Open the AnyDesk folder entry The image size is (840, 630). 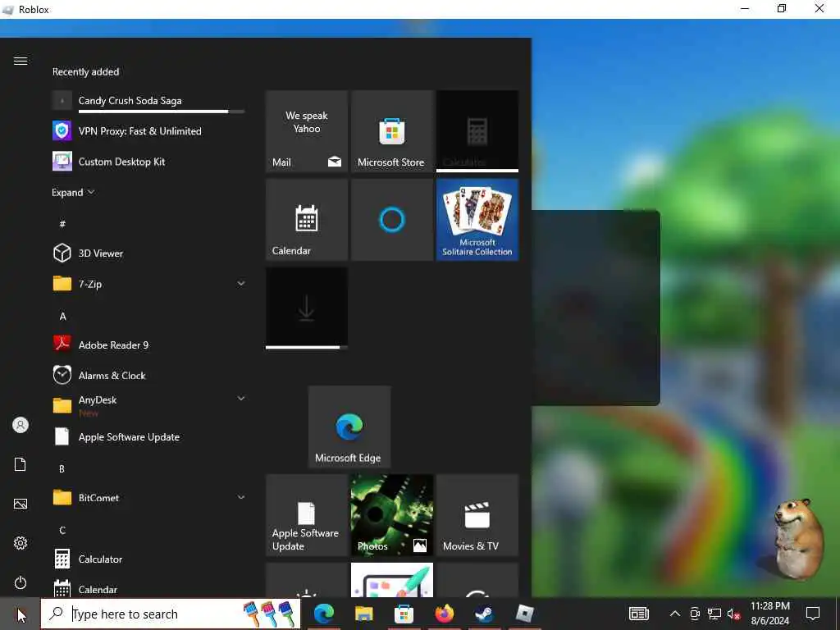148,405
